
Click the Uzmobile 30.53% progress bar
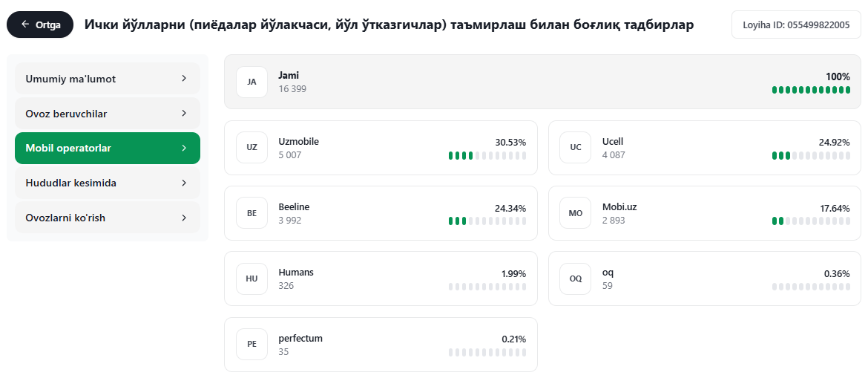pyautogui.click(x=487, y=156)
